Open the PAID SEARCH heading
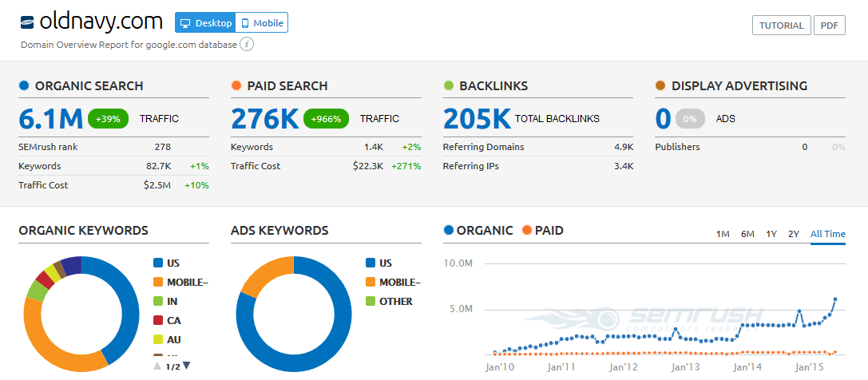Screen dimensions: 868x380 tap(287, 85)
